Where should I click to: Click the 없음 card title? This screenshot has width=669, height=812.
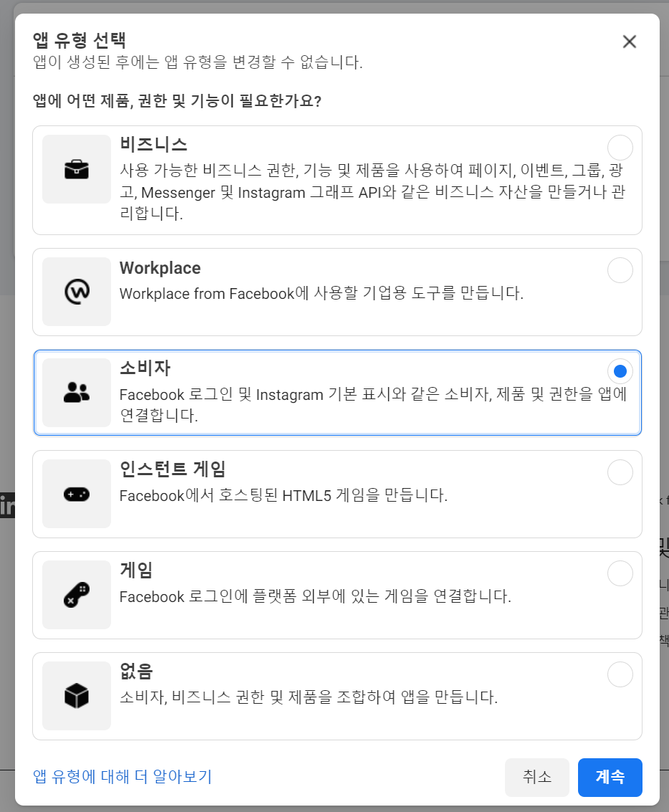click(136, 671)
